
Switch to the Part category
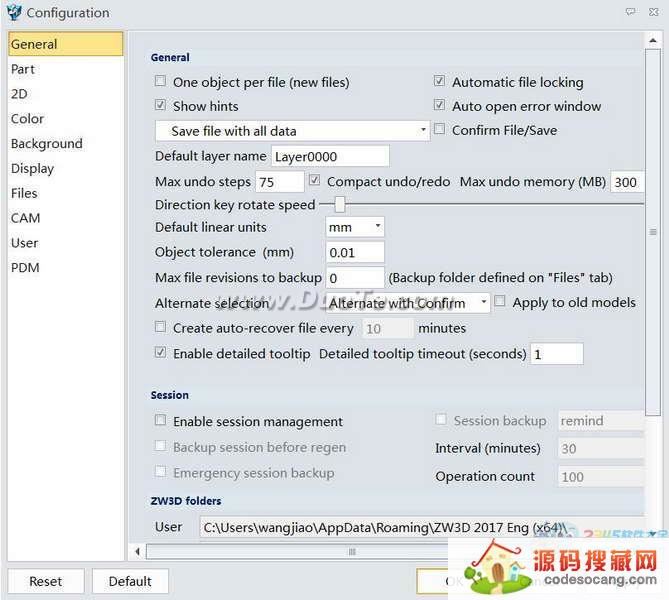pos(23,69)
